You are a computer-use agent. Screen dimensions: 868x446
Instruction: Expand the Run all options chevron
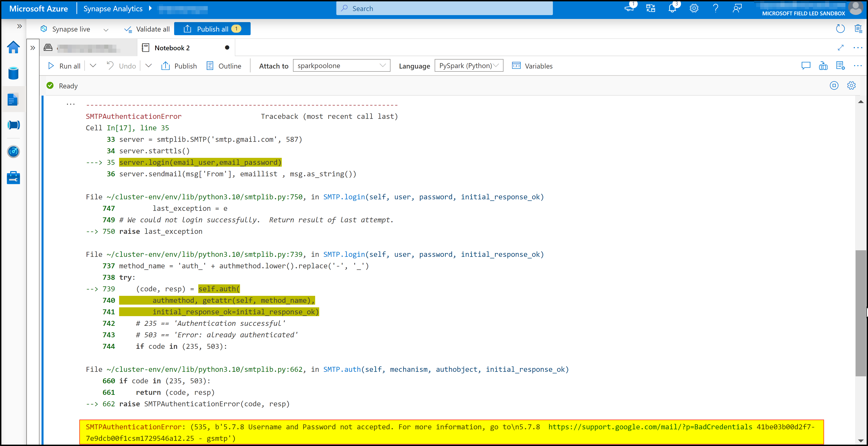(93, 66)
